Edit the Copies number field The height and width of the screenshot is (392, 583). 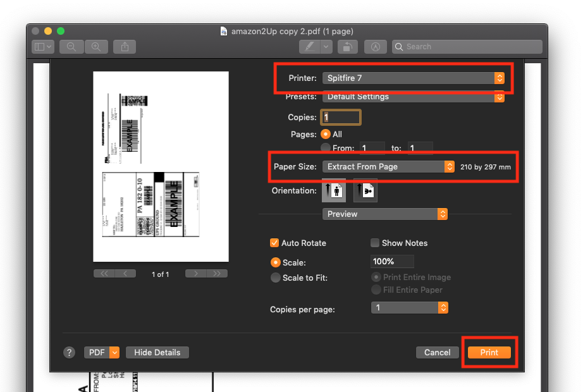(x=341, y=117)
